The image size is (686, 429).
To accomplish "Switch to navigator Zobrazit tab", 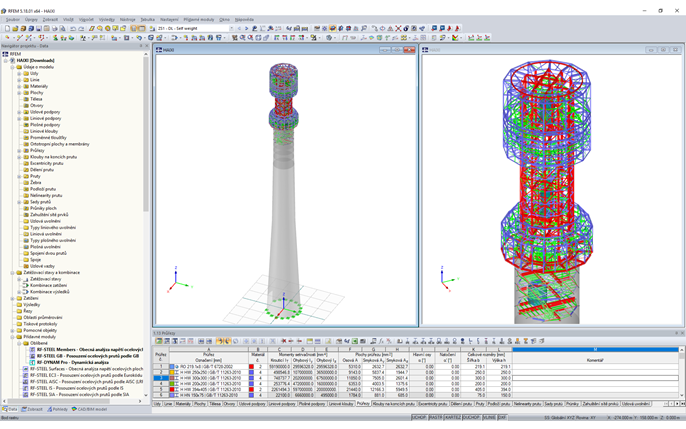I will [x=32, y=409].
